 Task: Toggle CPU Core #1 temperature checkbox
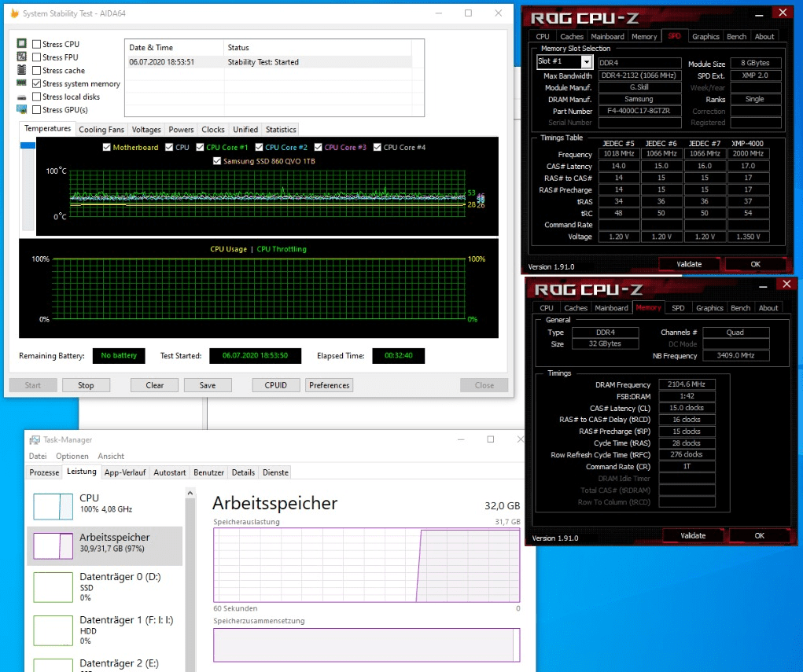point(201,148)
